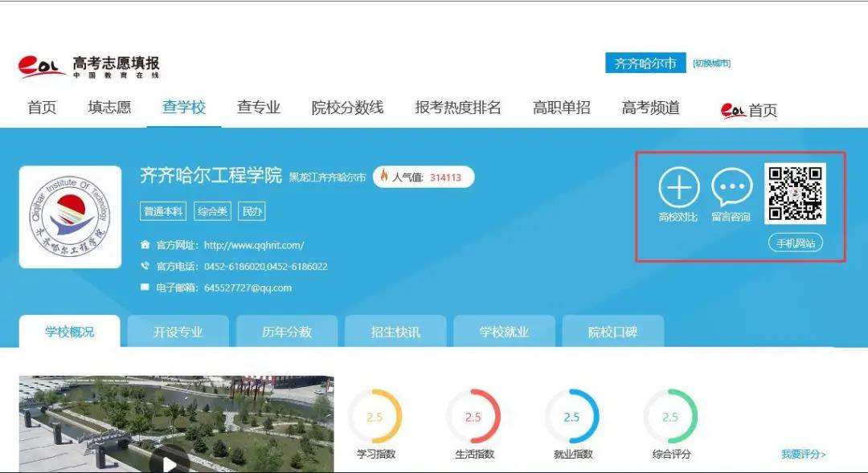This screenshot has height=473, width=868.
Task: Switch to the 历年分数 tab
Action: pos(287,332)
